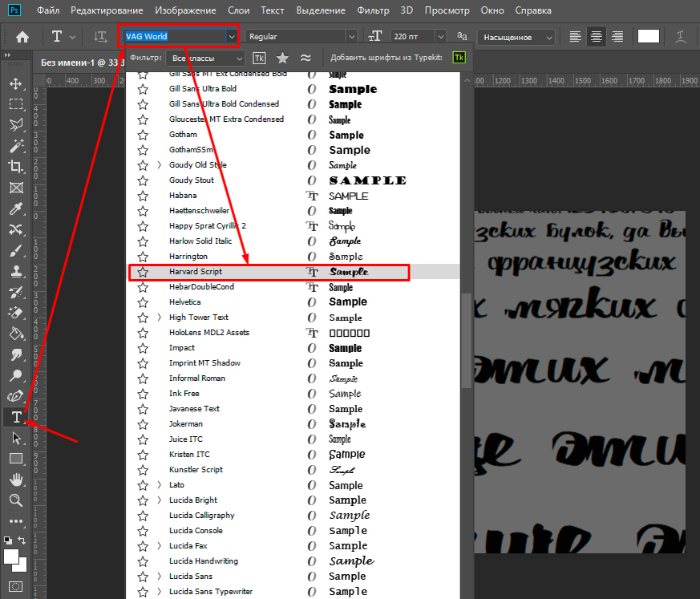The height and width of the screenshot is (599, 700).
Task: Toggle Quick Mask mode
Action: click(x=16, y=586)
